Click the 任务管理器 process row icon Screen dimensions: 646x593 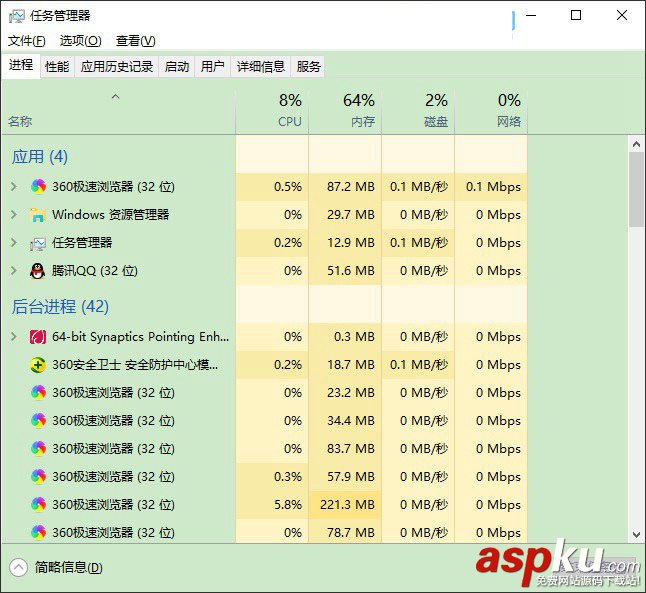(x=37, y=243)
